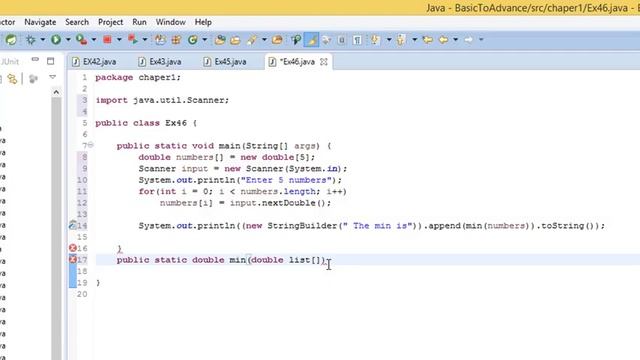Click 'input.nextDouble()' on line 12

click(278, 203)
